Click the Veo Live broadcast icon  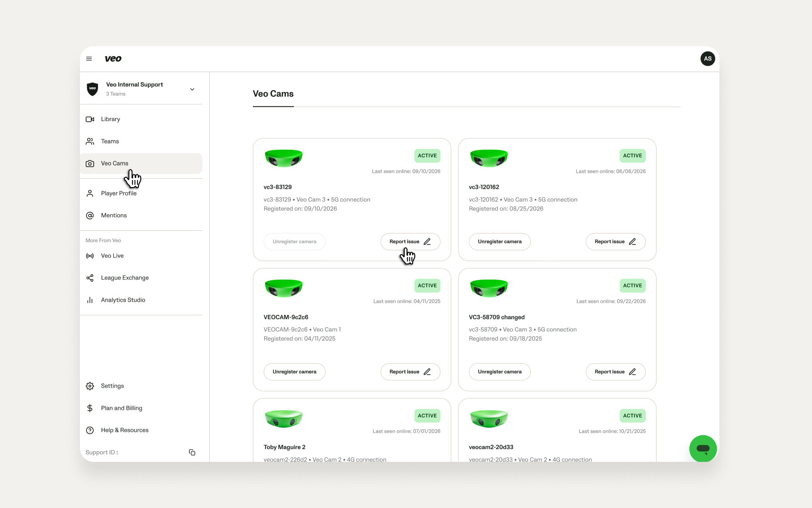pyautogui.click(x=90, y=256)
